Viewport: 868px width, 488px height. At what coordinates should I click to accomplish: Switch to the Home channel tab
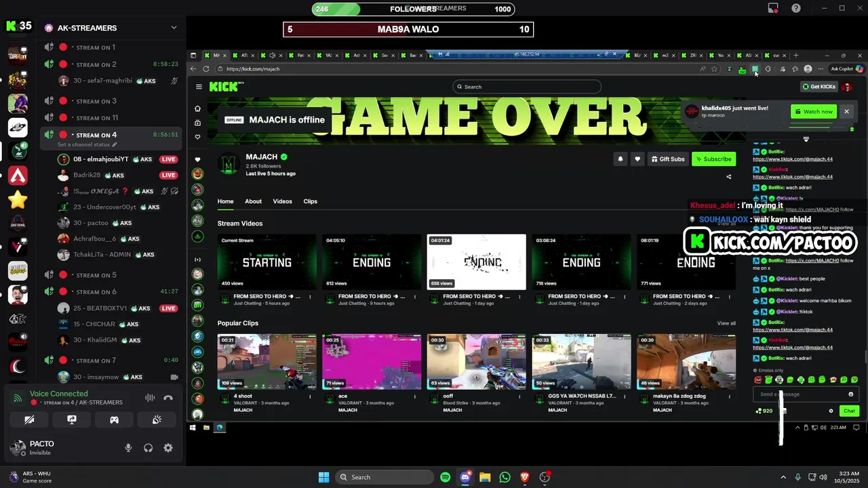click(x=225, y=201)
